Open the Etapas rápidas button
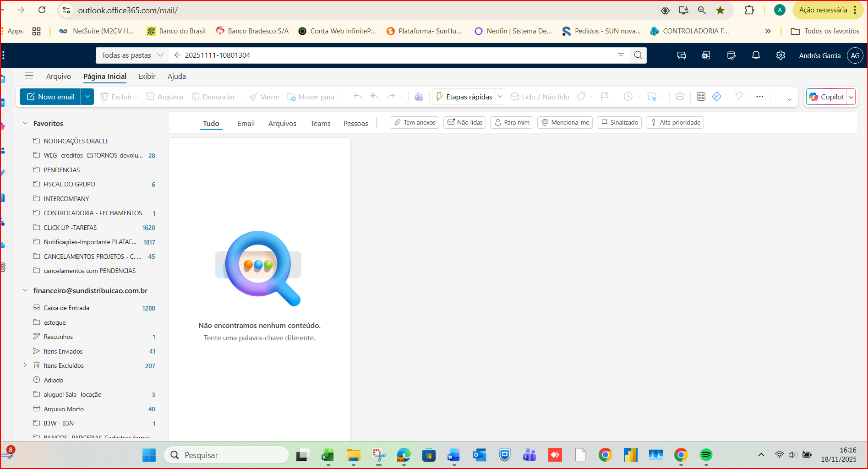The width and height of the screenshot is (868, 469). click(x=464, y=97)
